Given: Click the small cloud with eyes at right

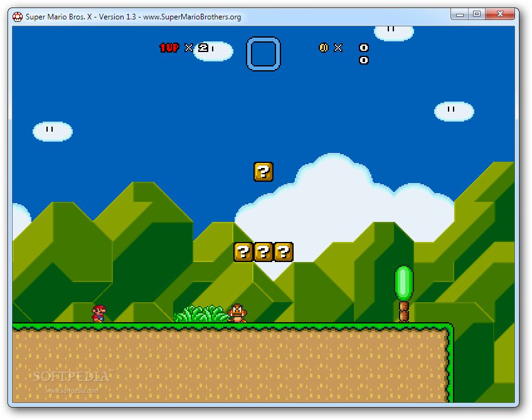Looking at the screenshot, I should pyautogui.click(x=454, y=111).
